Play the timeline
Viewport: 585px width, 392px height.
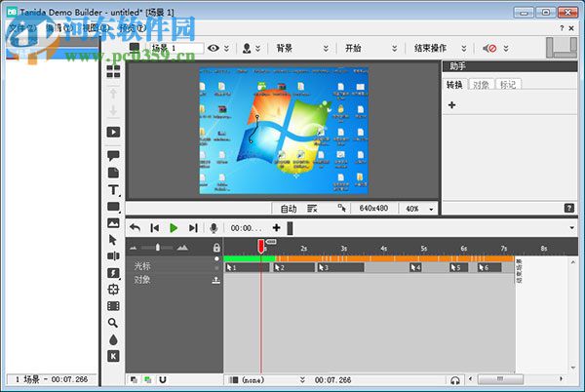tap(174, 227)
